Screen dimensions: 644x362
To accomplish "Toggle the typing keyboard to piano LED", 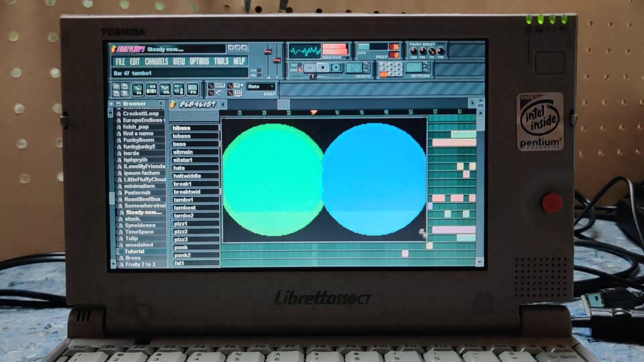I will (211, 86).
